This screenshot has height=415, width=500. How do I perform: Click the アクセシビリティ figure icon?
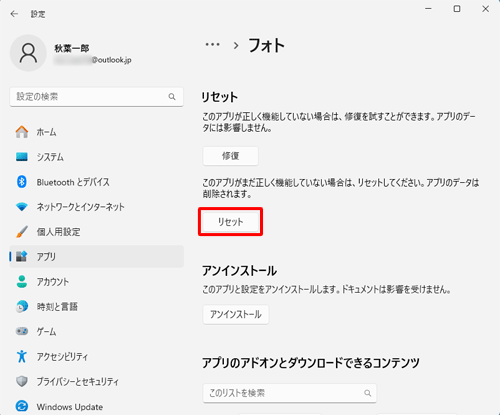22,356
